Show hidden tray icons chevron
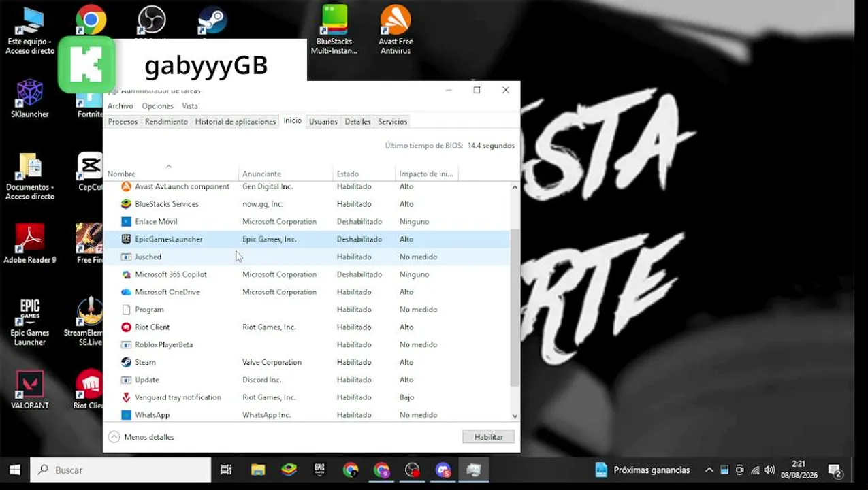 pos(709,470)
